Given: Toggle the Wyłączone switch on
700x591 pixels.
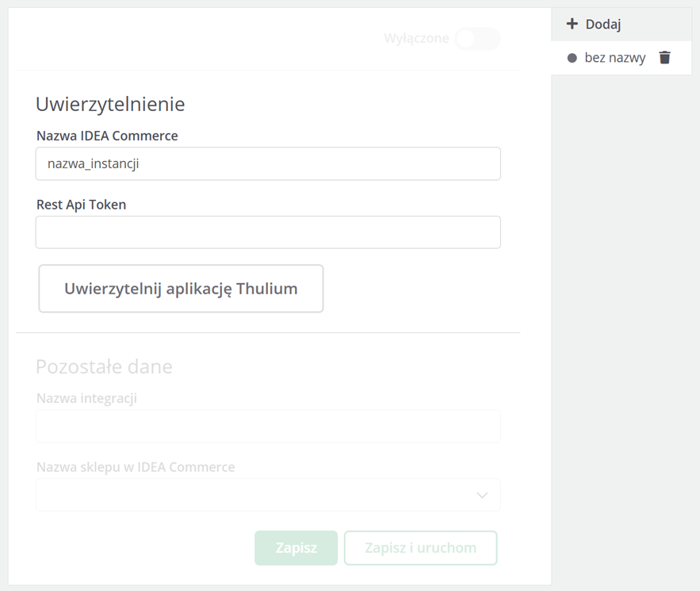Looking at the screenshot, I should pos(478,39).
